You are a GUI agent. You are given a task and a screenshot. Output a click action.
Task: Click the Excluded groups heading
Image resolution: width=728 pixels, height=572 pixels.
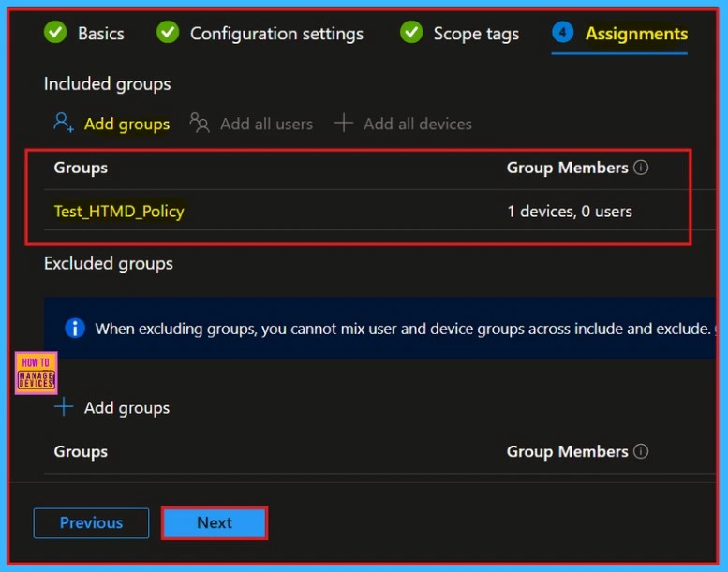pos(108,263)
